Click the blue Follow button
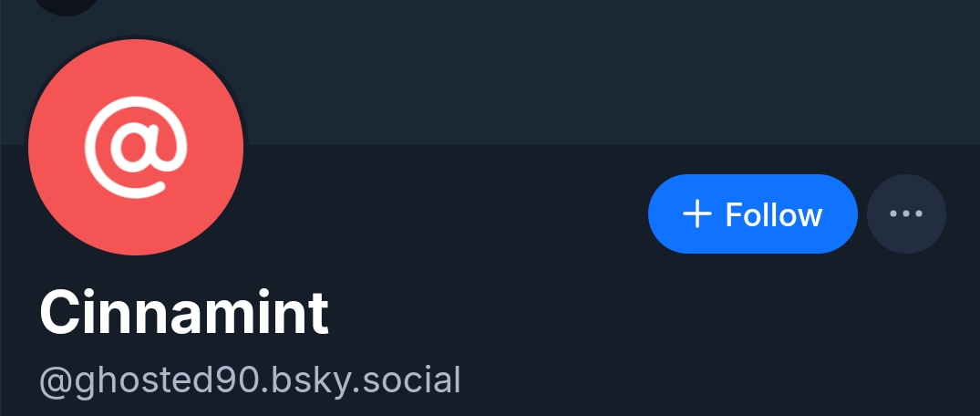This screenshot has width=980, height=416. coord(752,214)
